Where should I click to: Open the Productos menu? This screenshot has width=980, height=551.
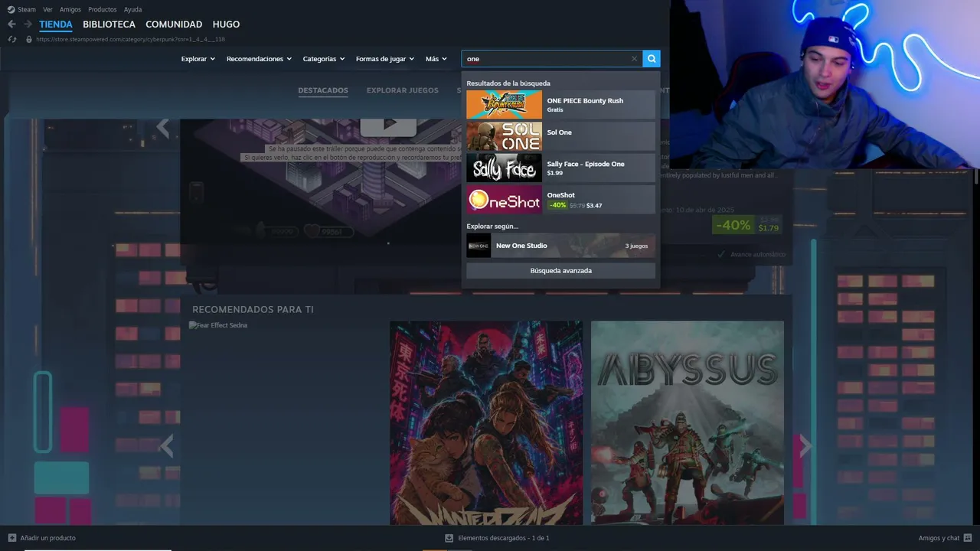(103, 9)
